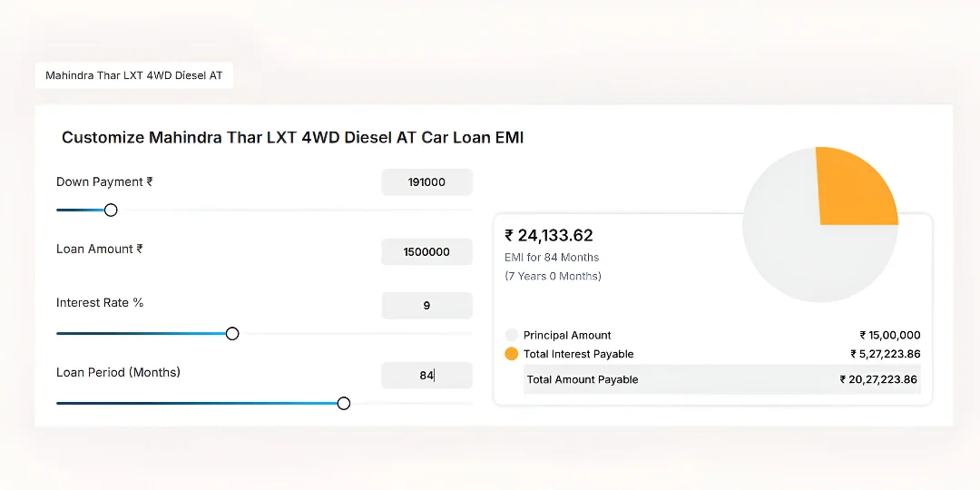Select the Mahindra Thar LXT 4WD Diesel AT tab
This screenshot has height=490, width=980.
pos(134,76)
